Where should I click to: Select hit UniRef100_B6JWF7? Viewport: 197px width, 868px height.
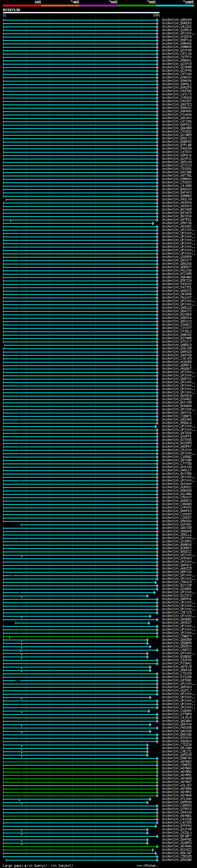point(177,836)
